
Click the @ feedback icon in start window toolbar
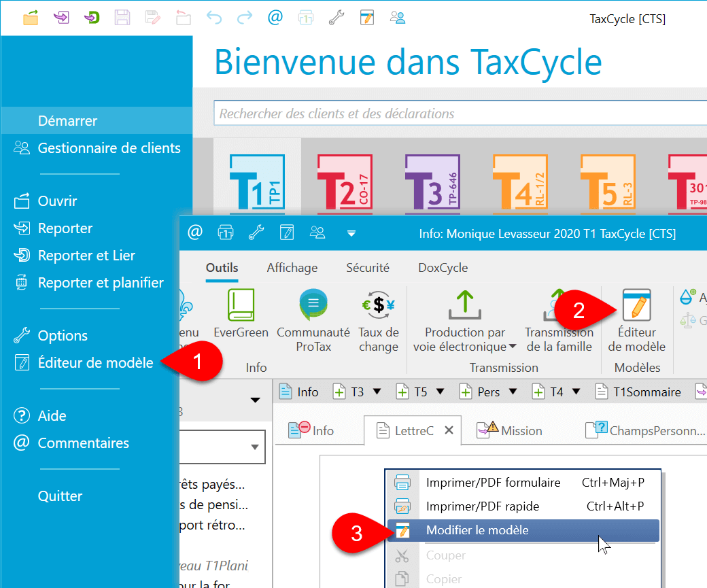[275, 18]
